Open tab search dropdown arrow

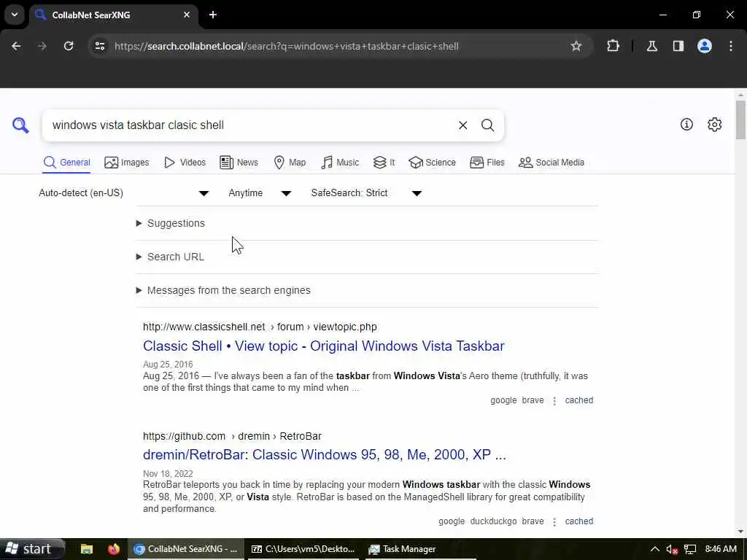(x=15, y=15)
